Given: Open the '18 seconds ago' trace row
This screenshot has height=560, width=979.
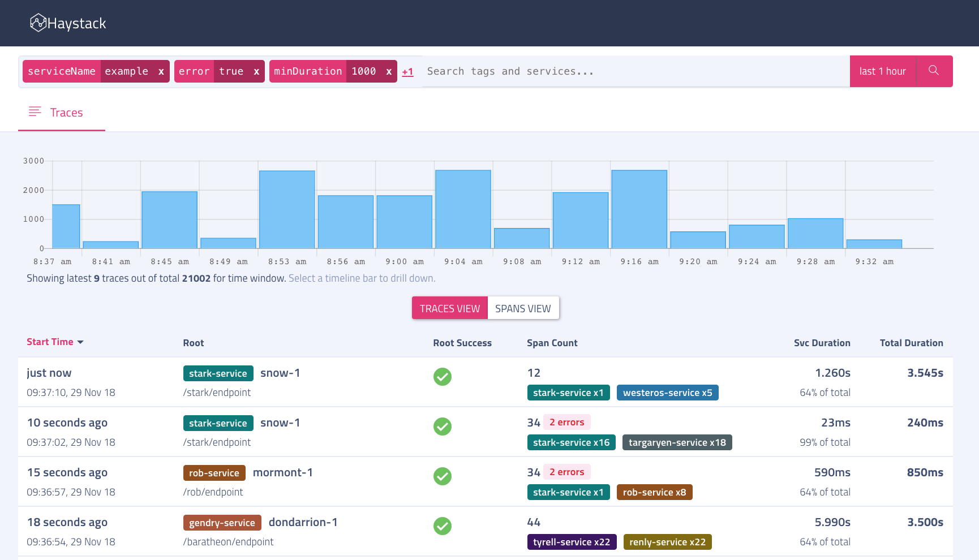Looking at the screenshot, I should click(485, 531).
